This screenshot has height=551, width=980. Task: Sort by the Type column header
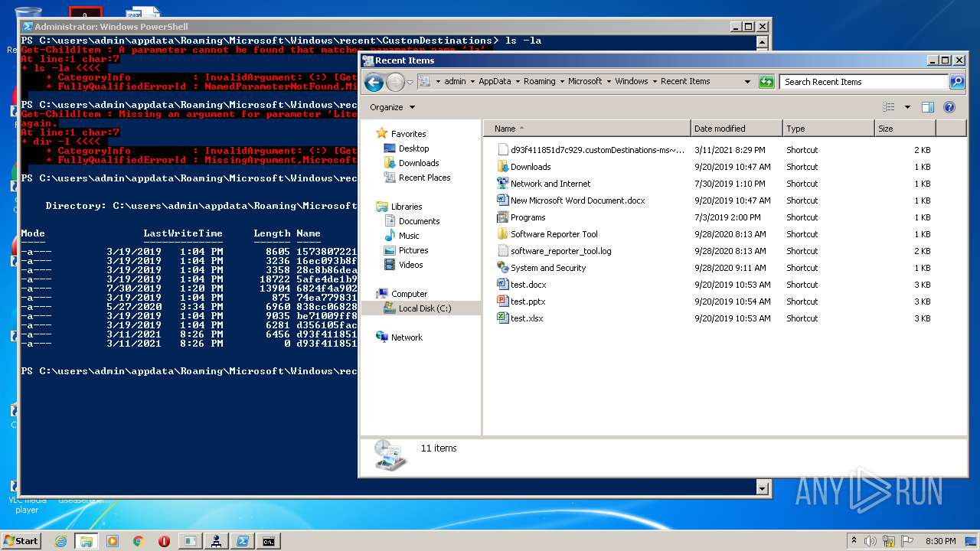pyautogui.click(x=828, y=129)
